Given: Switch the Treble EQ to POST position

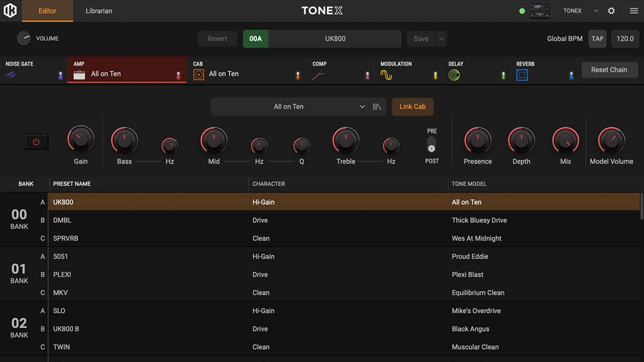Looking at the screenshot, I should pos(431,152).
